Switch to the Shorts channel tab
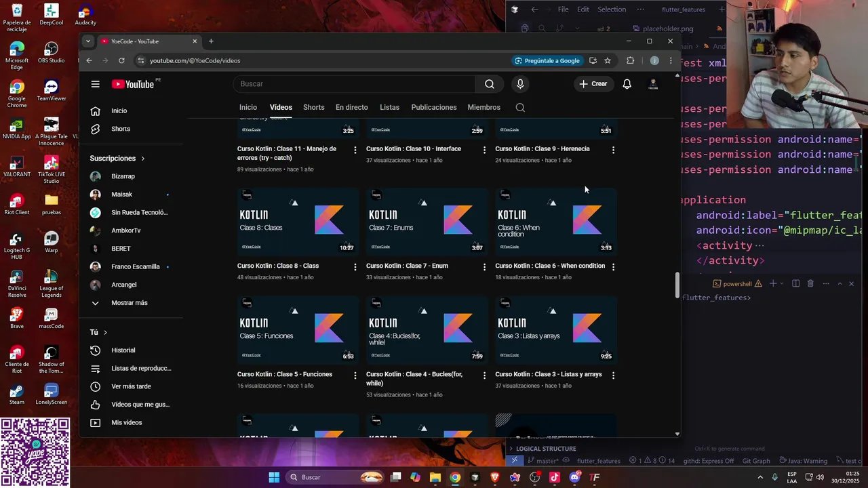Screen dimensions: 868x488 313,107
